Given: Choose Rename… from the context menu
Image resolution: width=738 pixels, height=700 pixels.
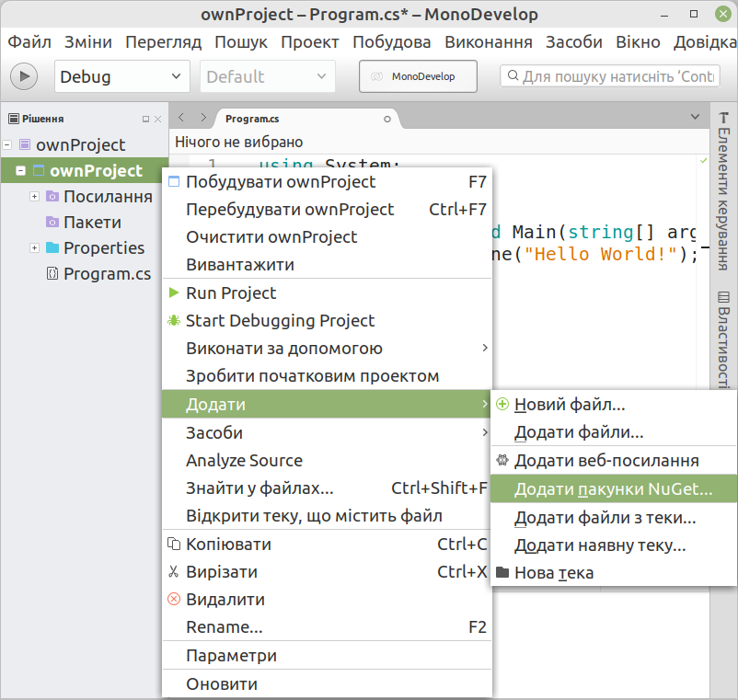Looking at the screenshot, I should coord(327,627).
